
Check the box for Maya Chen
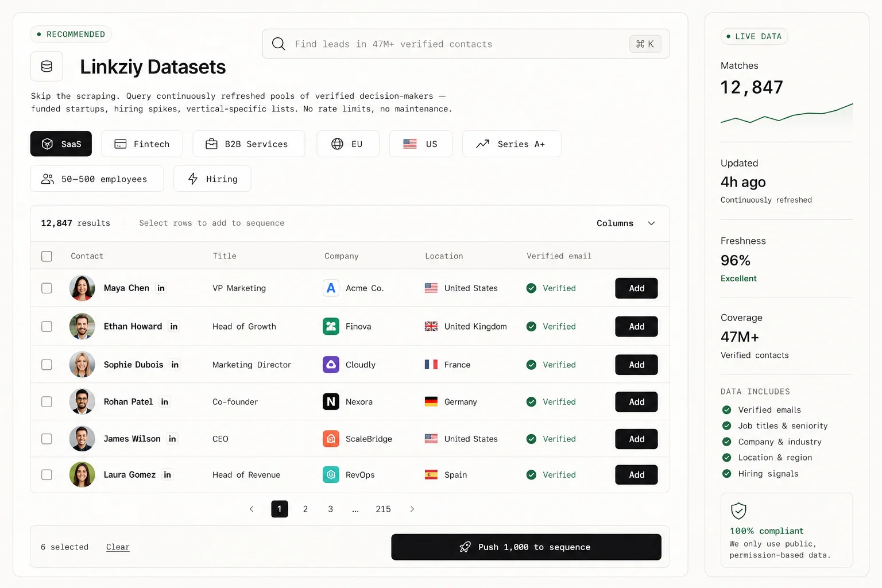coord(47,288)
